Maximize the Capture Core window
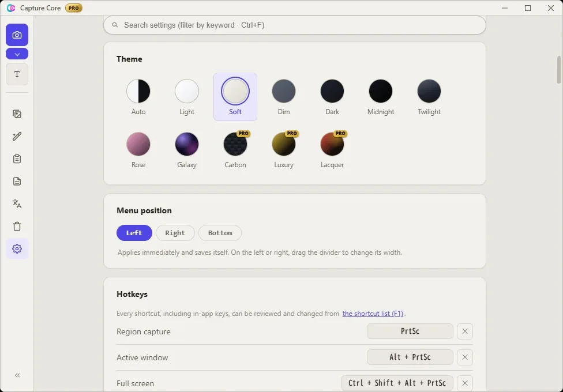The height and width of the screenshot is (392, 563). pos(528,8)
